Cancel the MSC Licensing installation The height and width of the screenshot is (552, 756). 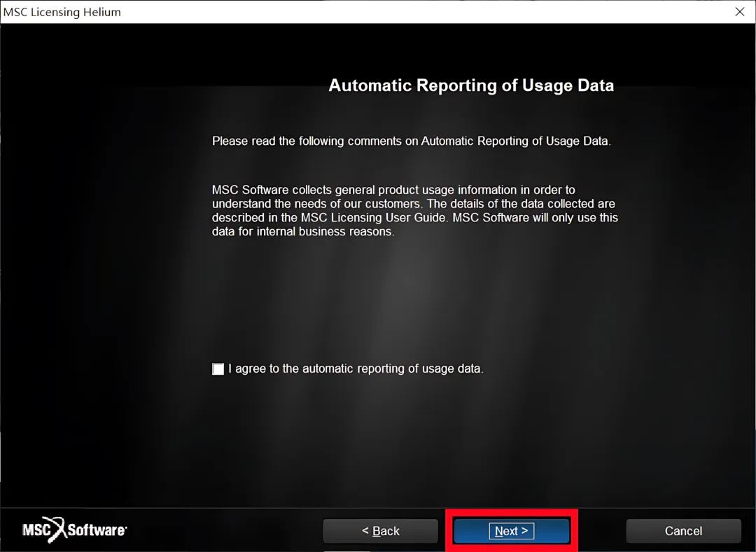(683, 531)
